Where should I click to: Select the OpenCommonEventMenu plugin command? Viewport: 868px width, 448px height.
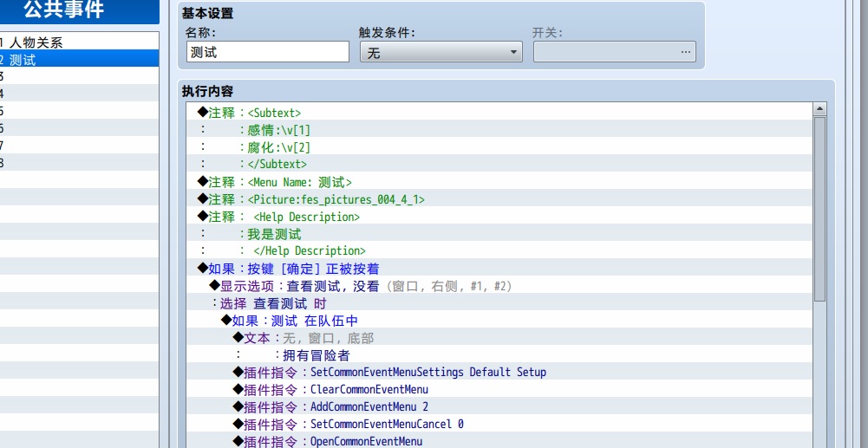(499, 441)
